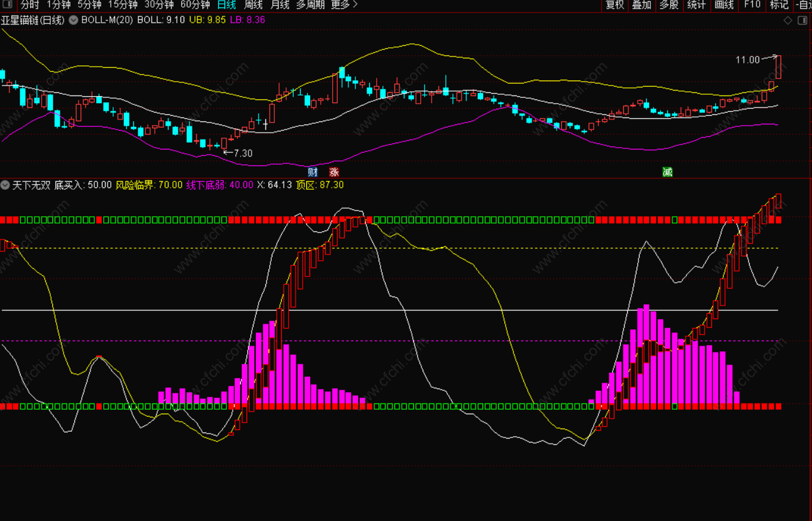812x521 pixels.
Task: Click the 涨 event marker
Action: coord(334,172)
